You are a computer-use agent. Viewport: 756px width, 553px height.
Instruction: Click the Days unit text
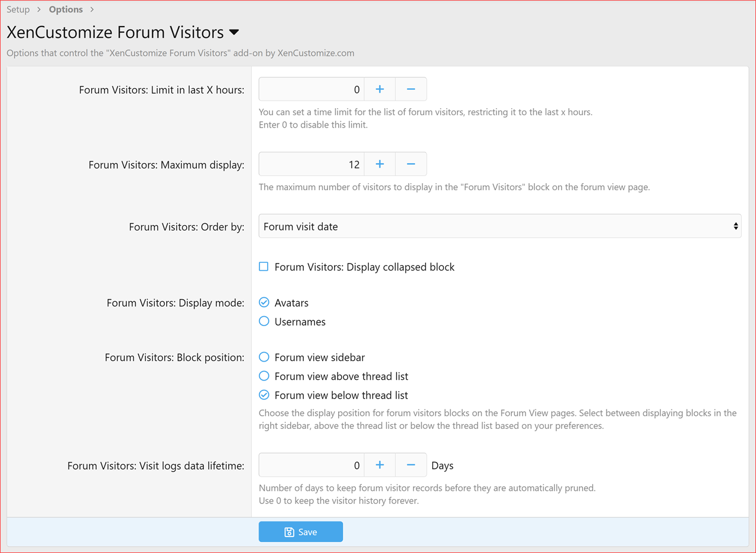(x=442, y=466)
